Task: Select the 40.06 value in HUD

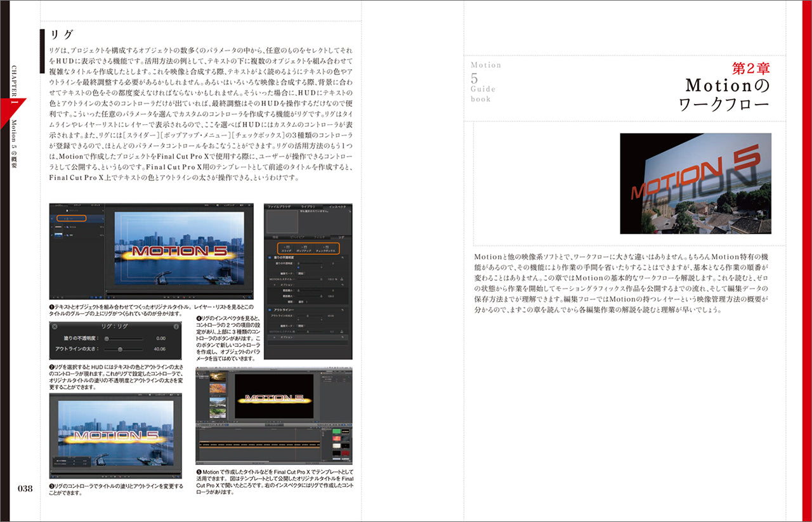Action: tap(159, 349)
